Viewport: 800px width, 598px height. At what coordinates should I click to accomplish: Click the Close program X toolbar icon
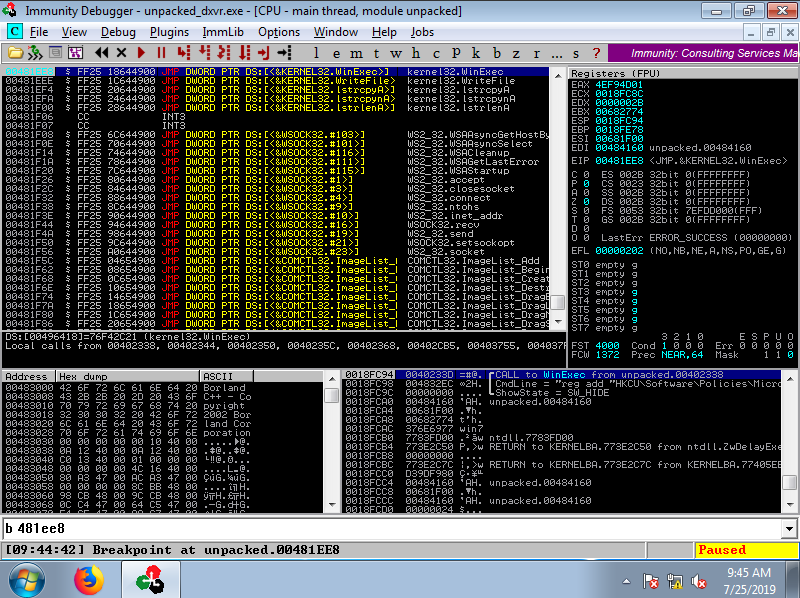tap(121, 53)
